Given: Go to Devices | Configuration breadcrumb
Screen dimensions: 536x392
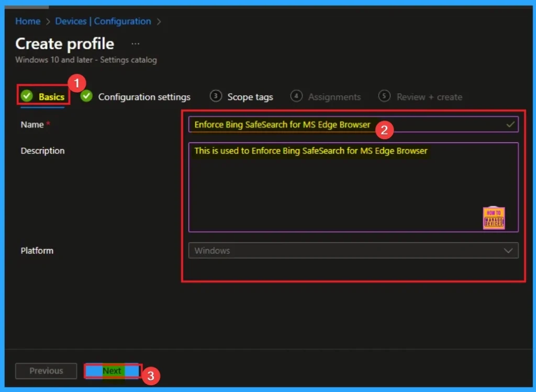Looking at the screenshot, I should point(103,21).
